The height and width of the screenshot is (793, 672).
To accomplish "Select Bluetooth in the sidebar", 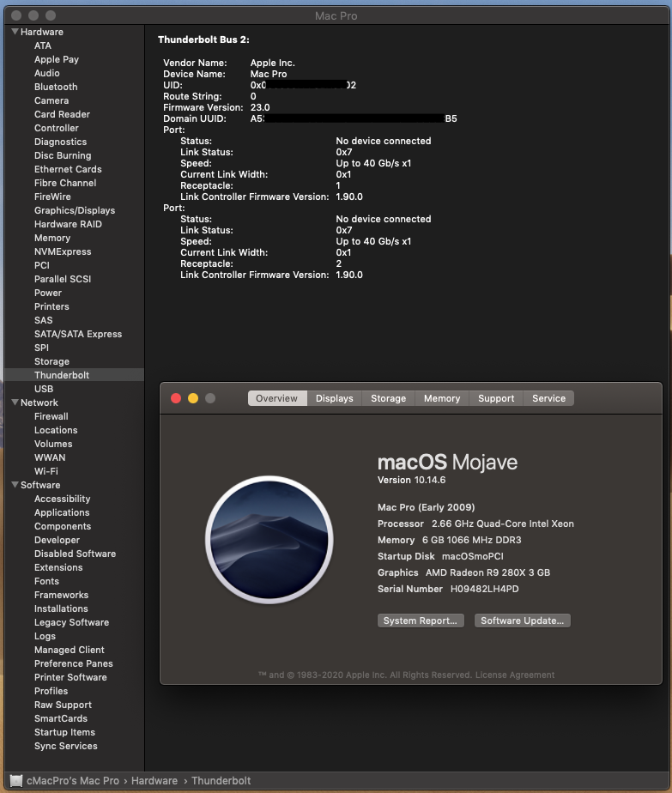I will (x=56, y=87).
